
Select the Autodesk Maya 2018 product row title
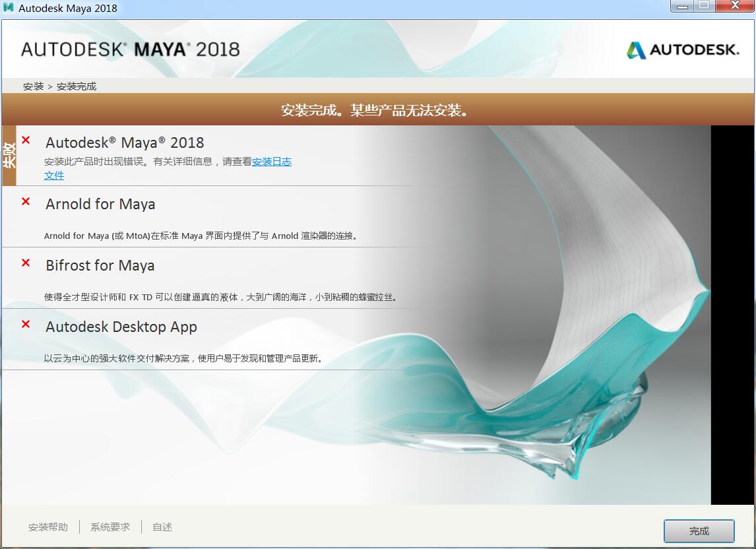point(125,143)
